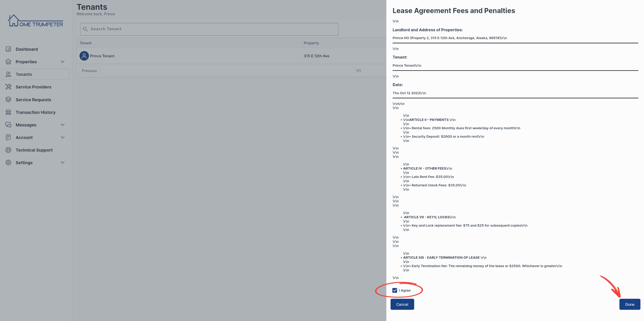Click the Cancel button
The height and width of the screenshot is (321, 644).
pyautogui.click(x=402, y=304)
